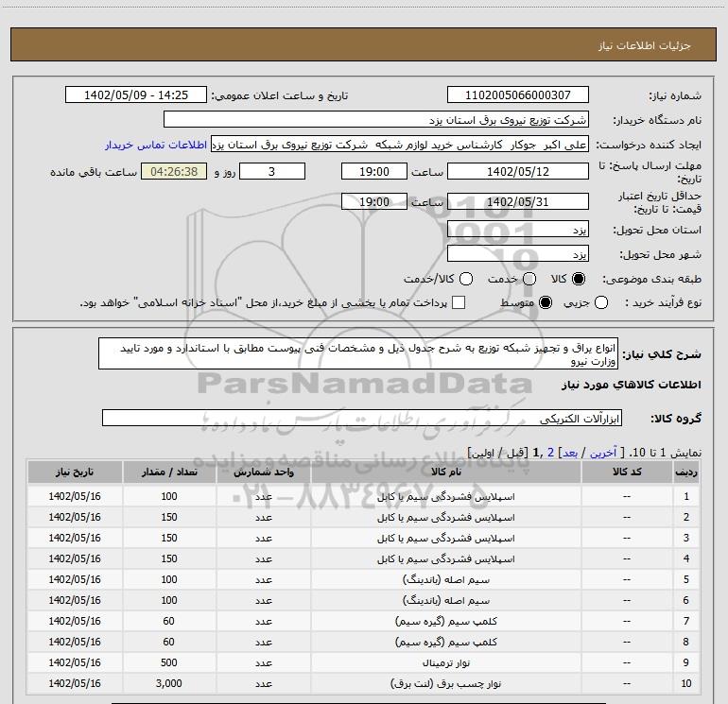Open page 2 of items
Screen dimensions: 728x704
550,453
